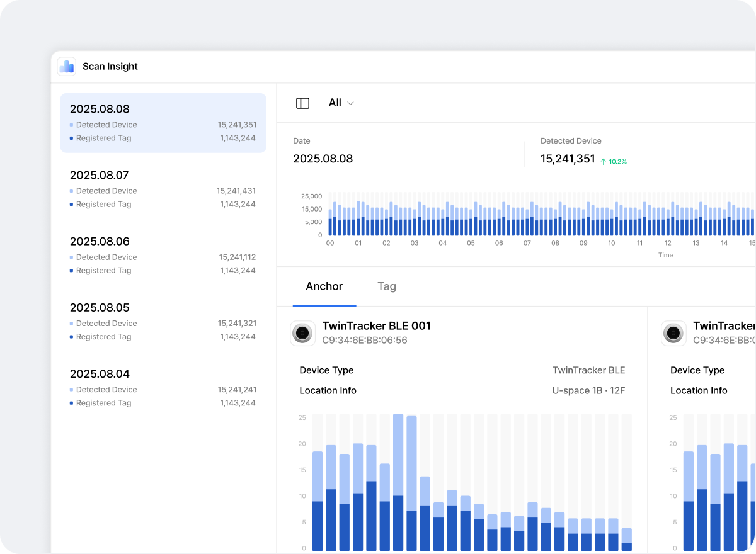Click the green 10.2% increase arrow
This screenshot has height=554, width=756.
point(603,162)
